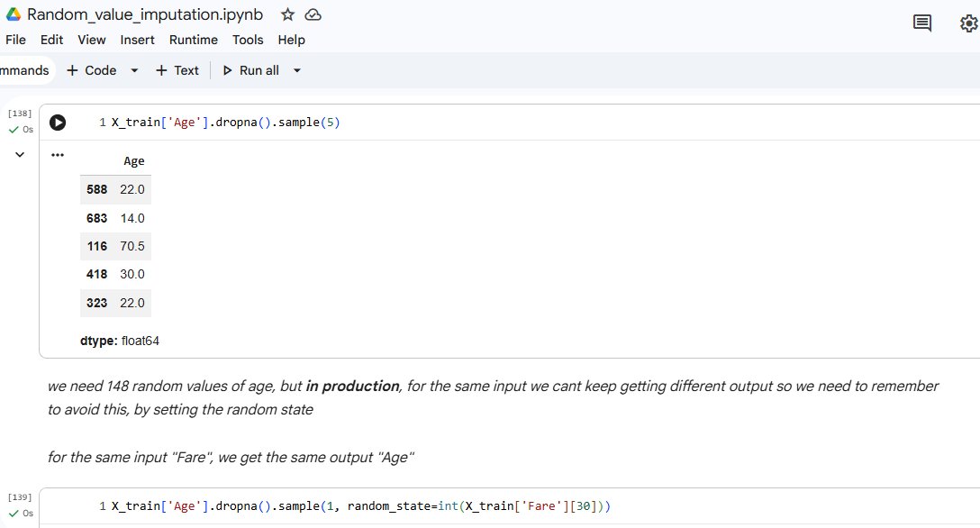Open the File menu
The image size is (980, 528).
pos(15,40)
